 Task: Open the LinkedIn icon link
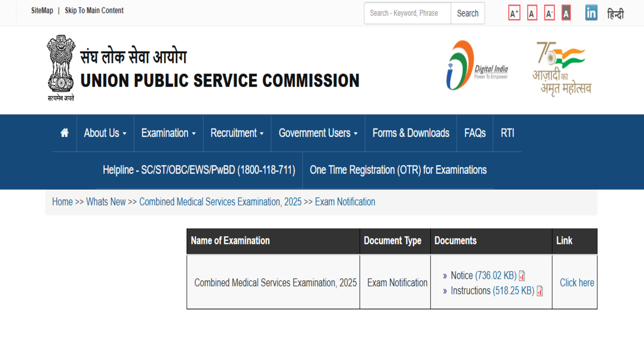(x=591, y=13)
